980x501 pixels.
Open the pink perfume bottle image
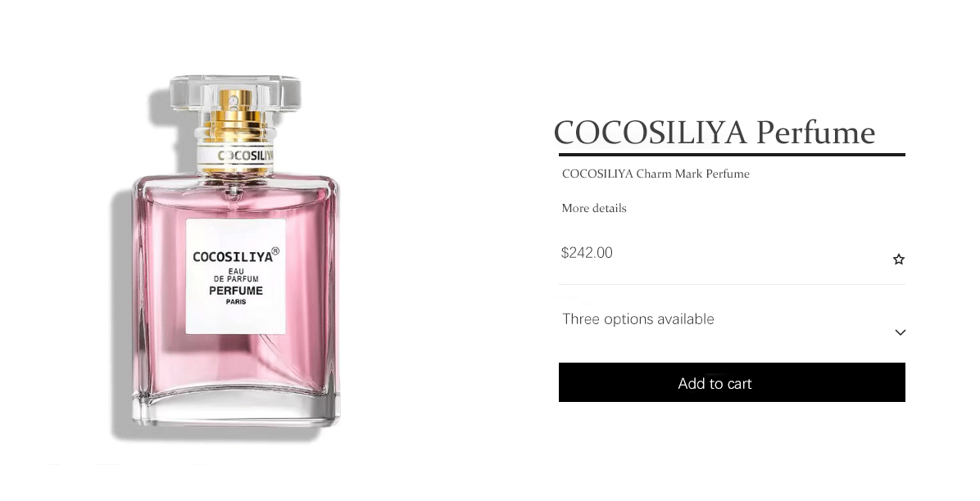tap(236, 256)
